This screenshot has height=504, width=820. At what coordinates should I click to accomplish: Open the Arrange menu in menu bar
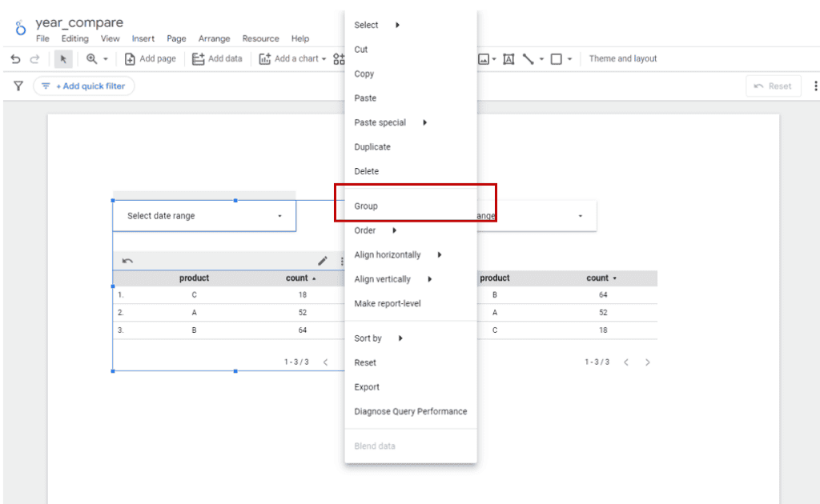214,38
